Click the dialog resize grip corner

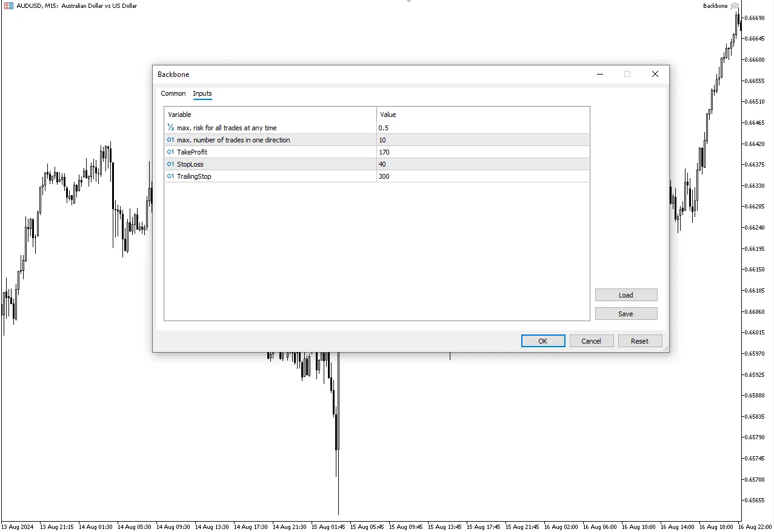[666, 348]
